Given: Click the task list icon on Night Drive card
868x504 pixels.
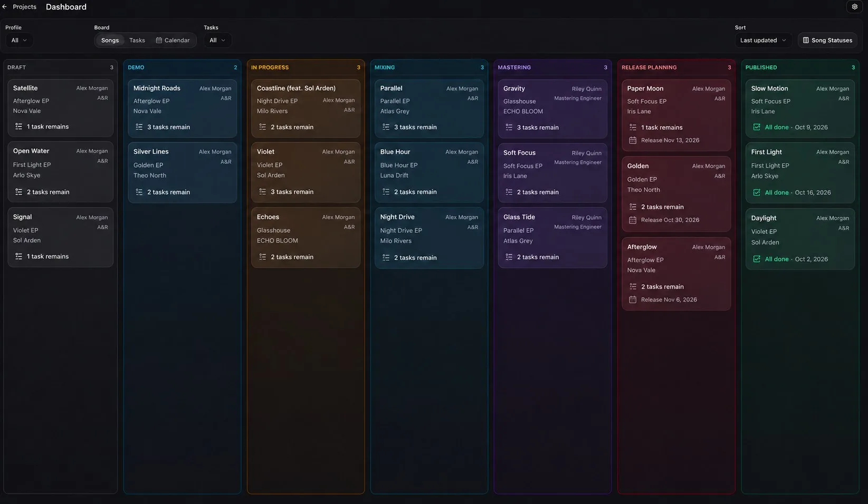Looking at the screenshot, I should coord(386,257).
